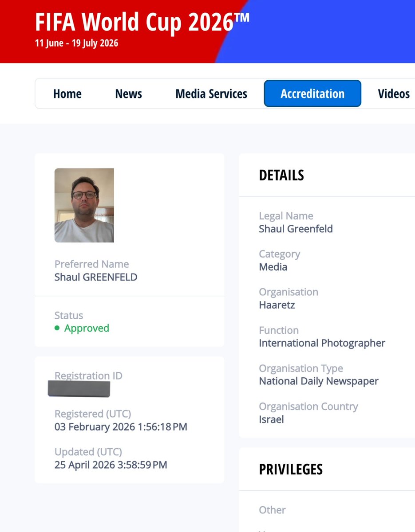Screen dimensions: 415x532
Task: Select the Accreditation tab
Action: coord(312,94)
